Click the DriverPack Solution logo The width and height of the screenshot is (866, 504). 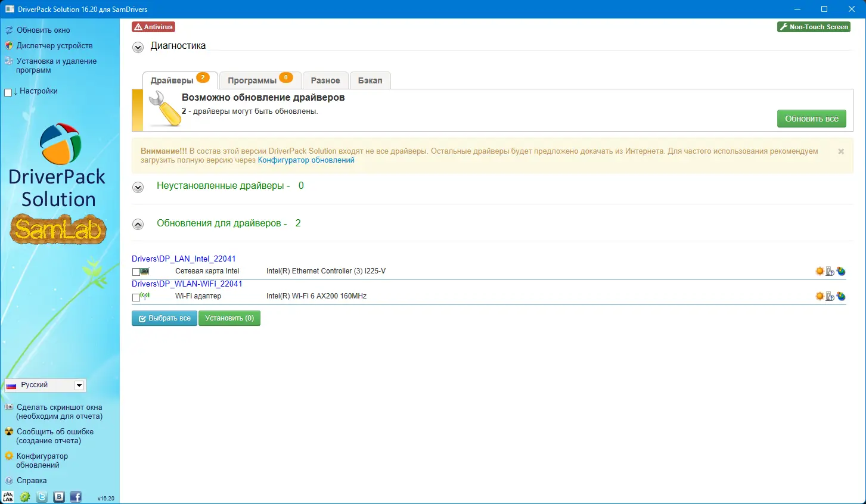[58, 165]
